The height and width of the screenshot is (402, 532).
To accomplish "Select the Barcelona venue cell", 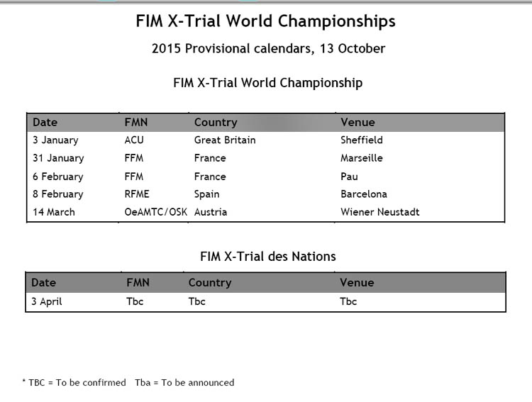I will point(364,194).
